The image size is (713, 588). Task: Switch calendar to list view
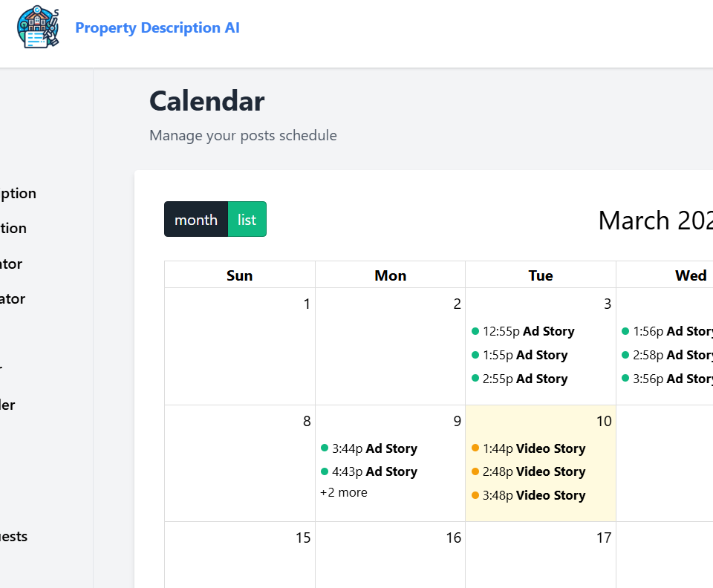click(x=247, y=220)
